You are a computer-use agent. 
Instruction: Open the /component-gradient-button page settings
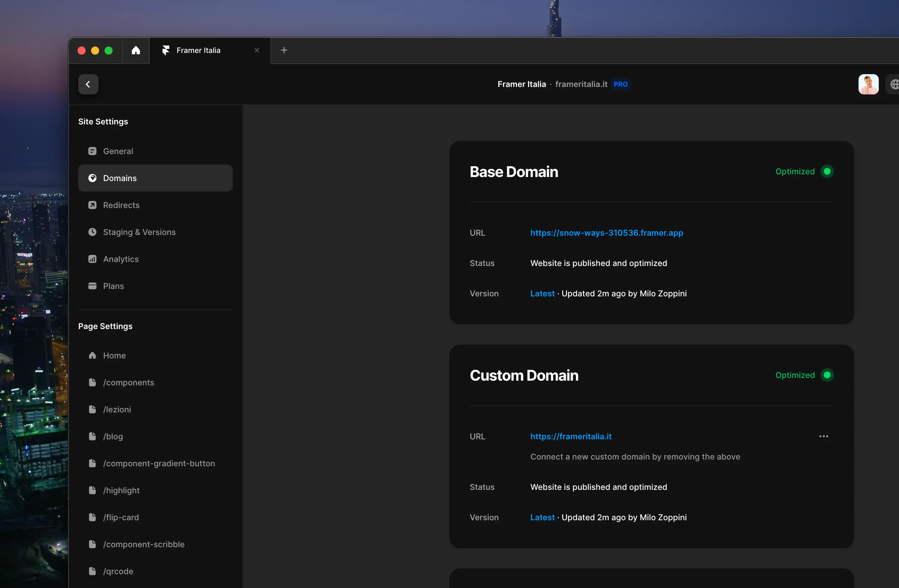click(158, 463)
